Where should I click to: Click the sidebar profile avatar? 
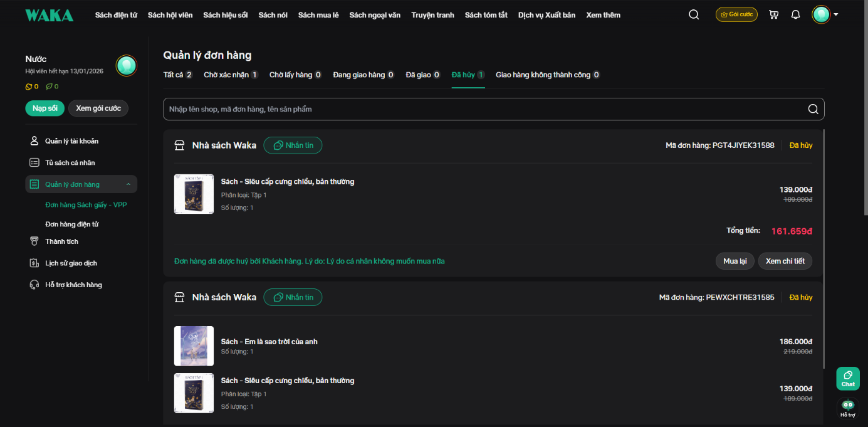pyautogui.click(x=126, y=66)
